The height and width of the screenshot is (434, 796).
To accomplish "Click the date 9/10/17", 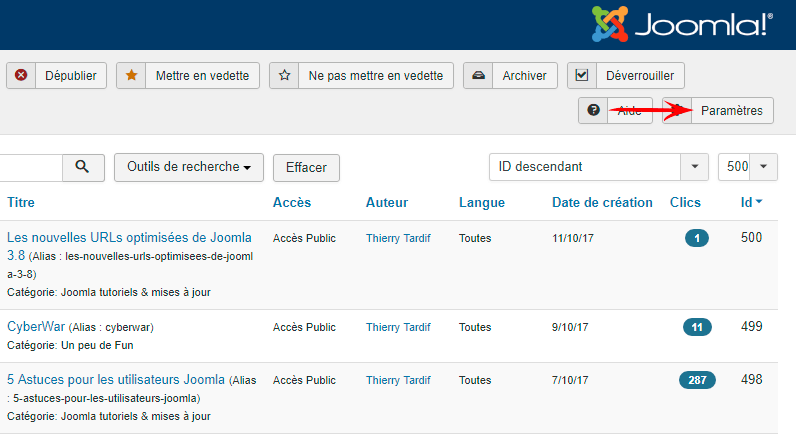I will [x=570, y=327].
